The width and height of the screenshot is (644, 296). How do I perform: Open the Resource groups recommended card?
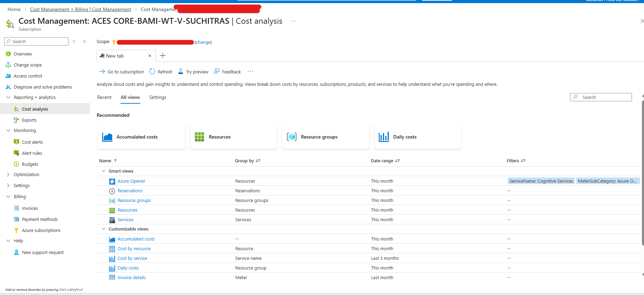(x=326, y=137)
